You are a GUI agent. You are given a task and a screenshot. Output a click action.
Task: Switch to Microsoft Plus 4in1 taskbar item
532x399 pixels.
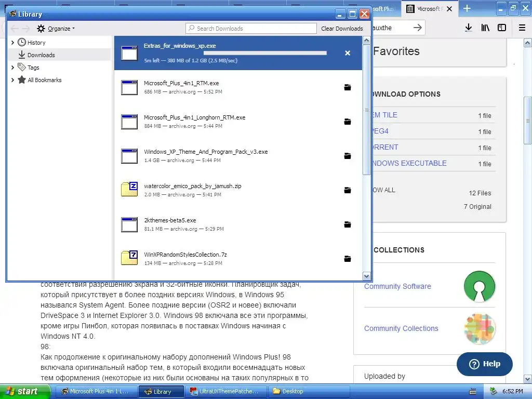(x=96, y=392)
